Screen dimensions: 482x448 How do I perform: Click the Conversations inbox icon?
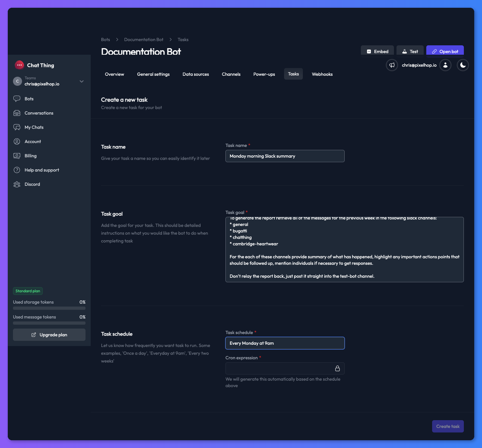(x=17, y=113)
